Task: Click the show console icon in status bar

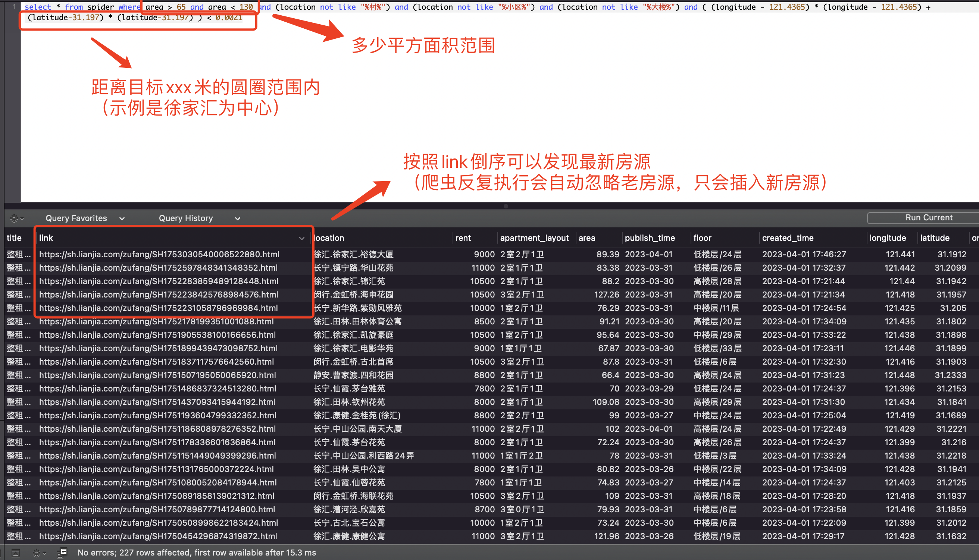Action: pos(62,553)
